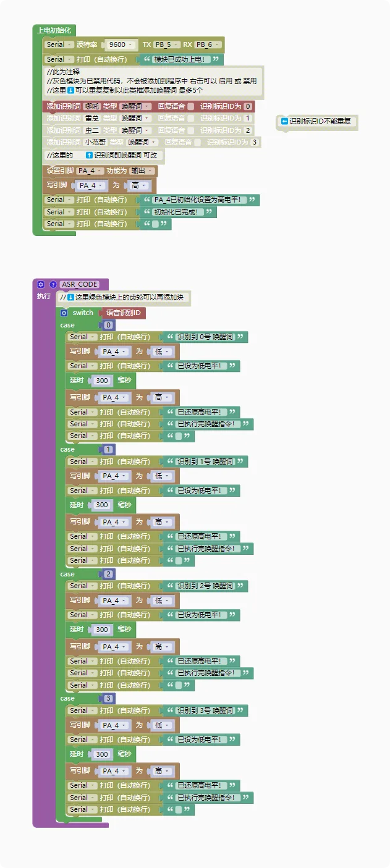This screenshot has height=868, width=390.
Task: Toggle 回复语音 checkbox on the 小范哥 block
Action: pos(197,142)
